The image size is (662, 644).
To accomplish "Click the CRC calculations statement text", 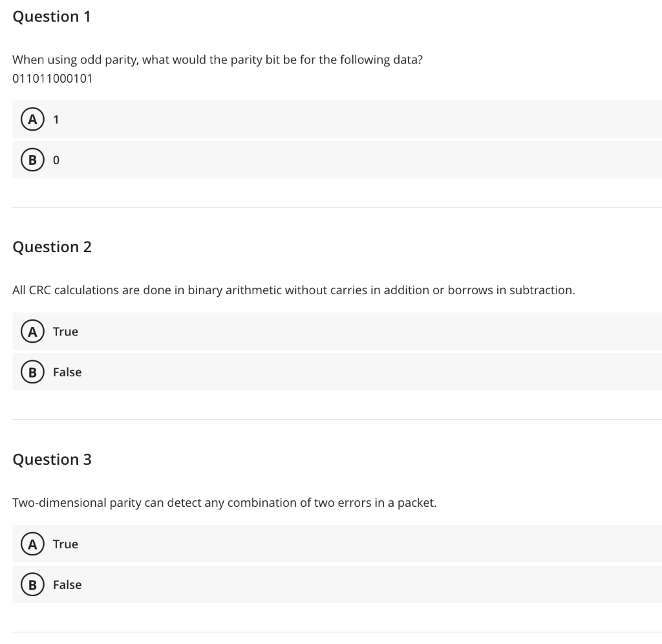I will [x=294, y=290].
